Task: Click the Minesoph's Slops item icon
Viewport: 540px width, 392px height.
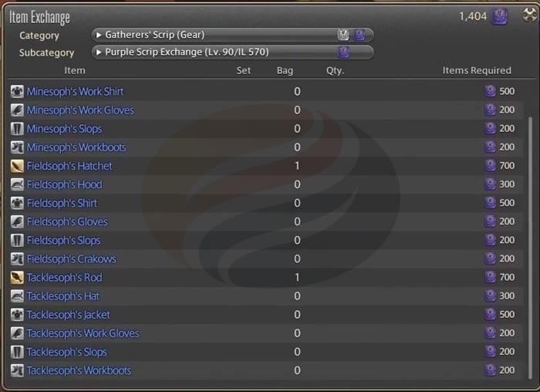Action: [x=17, y=129]
